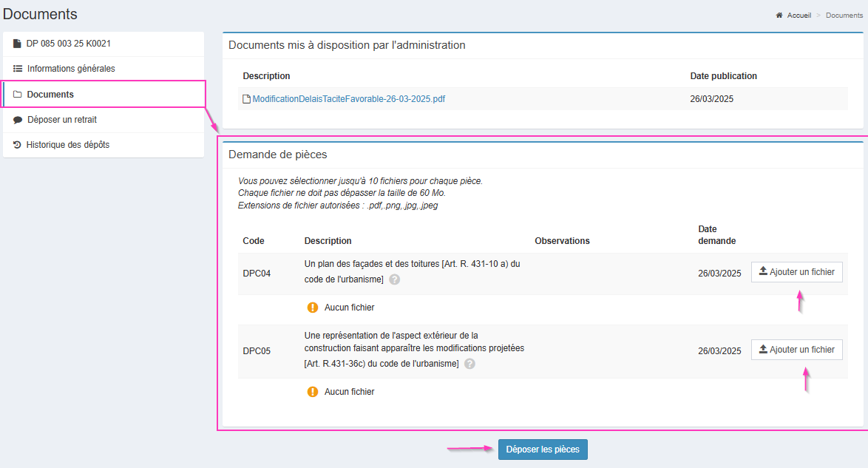Click the history icon for Historique des dépôts
Viewport: 868px width, 468px height.
pyautogui.click(x=17, y=145)
